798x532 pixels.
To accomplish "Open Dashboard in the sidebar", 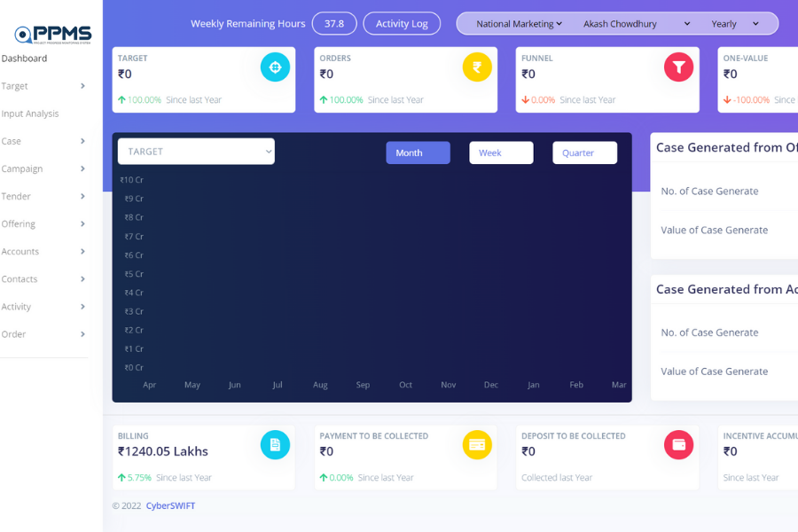I will click(x=25, y=59).
